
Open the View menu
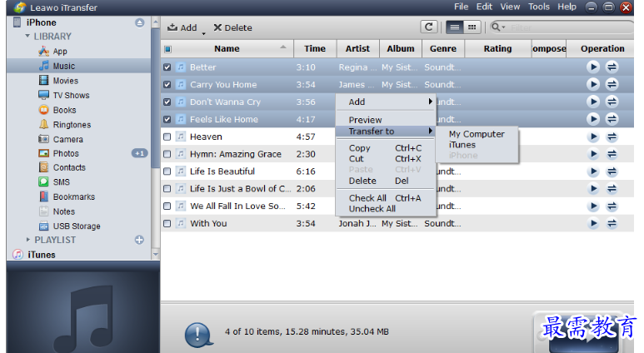pyautogui.click(x=510, y=7)
